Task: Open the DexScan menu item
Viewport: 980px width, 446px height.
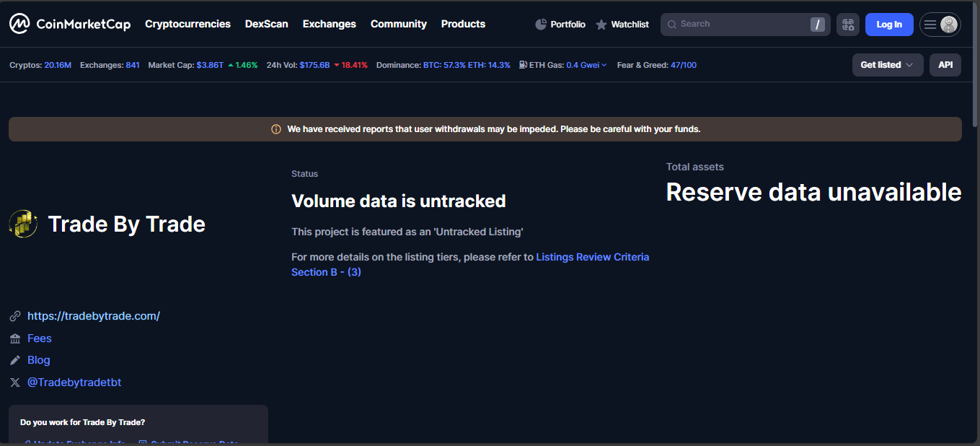Action: [266, 24]
